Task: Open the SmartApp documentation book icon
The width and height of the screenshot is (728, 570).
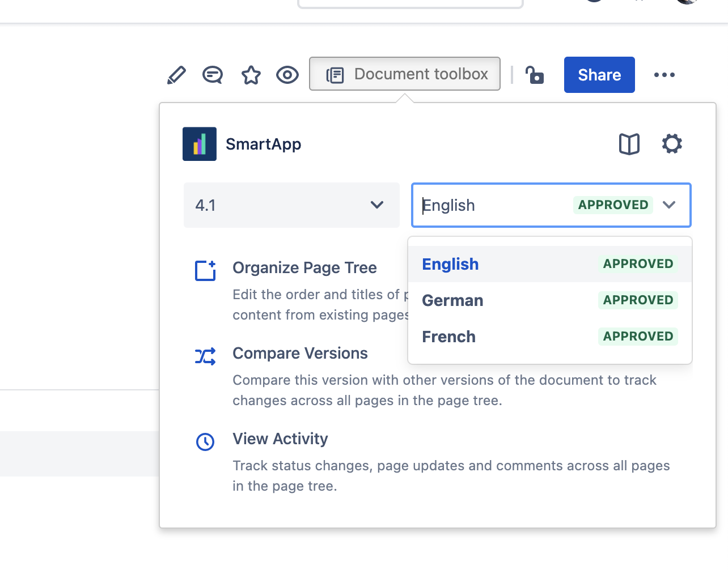Action: click(x=629, y=144)
